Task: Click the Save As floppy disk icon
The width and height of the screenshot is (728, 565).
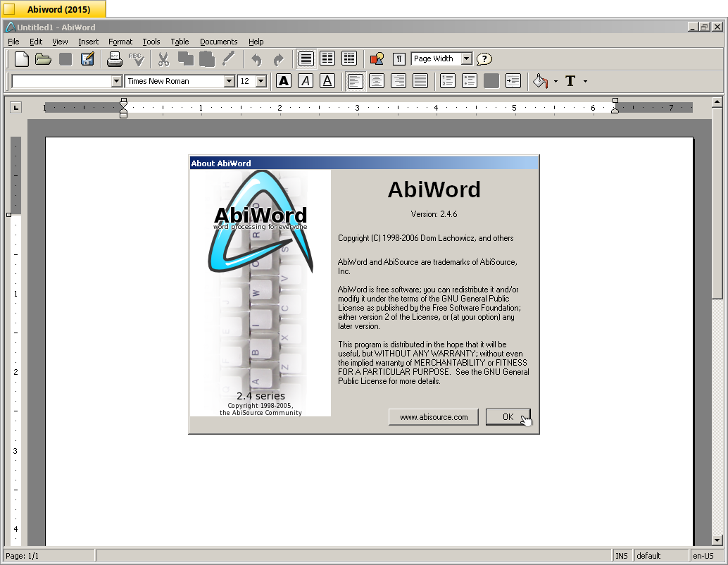Action: coord(87,59)
